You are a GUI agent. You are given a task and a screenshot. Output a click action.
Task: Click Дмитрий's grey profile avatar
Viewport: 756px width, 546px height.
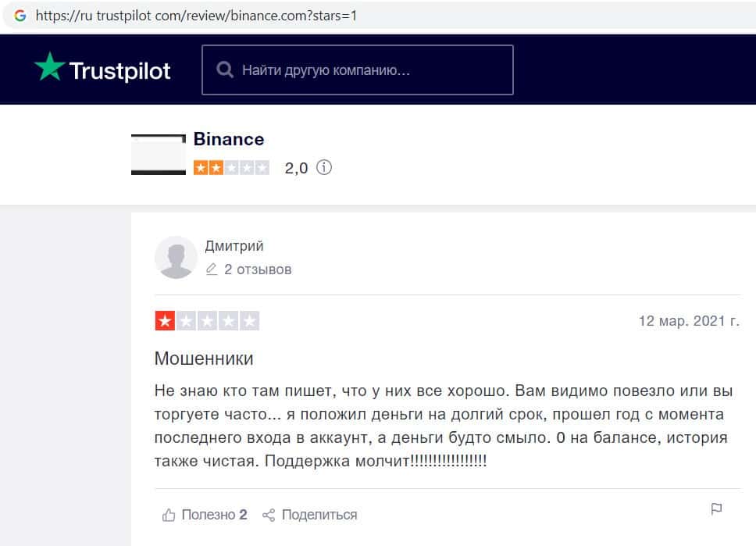pos(176,257)
